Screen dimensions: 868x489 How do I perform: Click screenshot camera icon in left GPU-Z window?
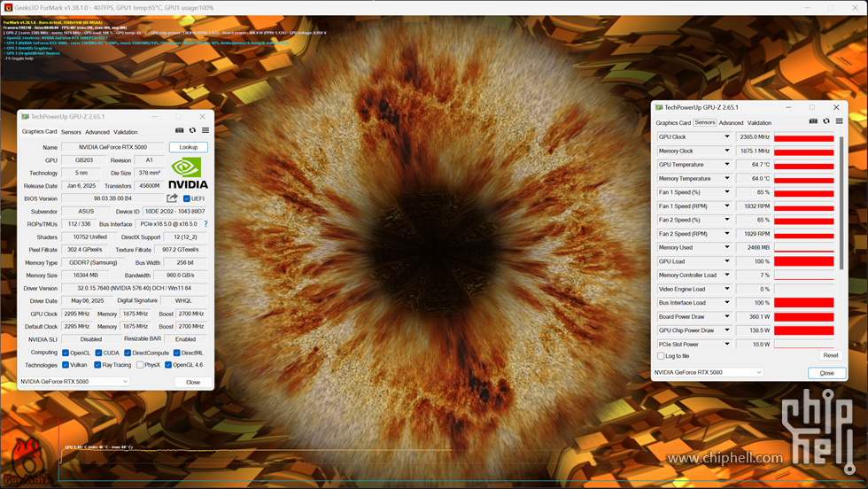click(x=179, y=130)
